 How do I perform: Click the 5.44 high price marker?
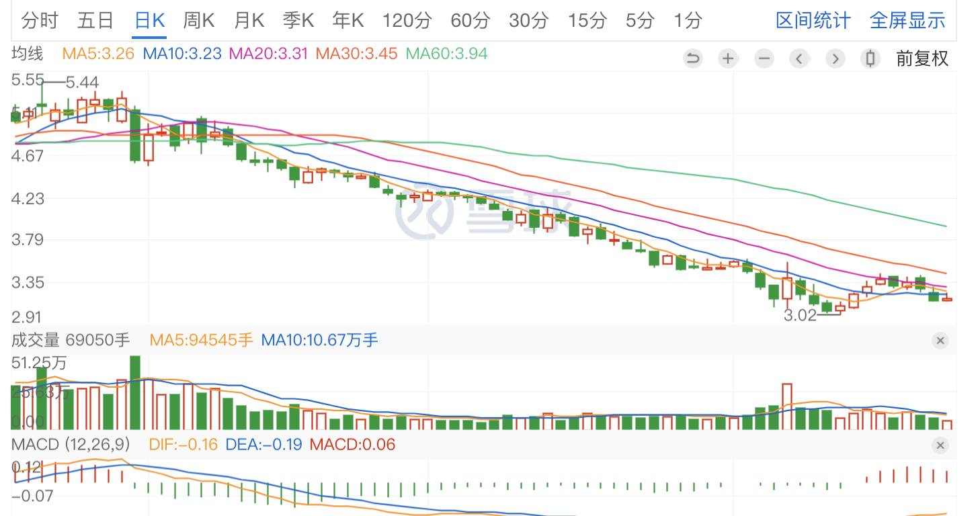point(83,83)
